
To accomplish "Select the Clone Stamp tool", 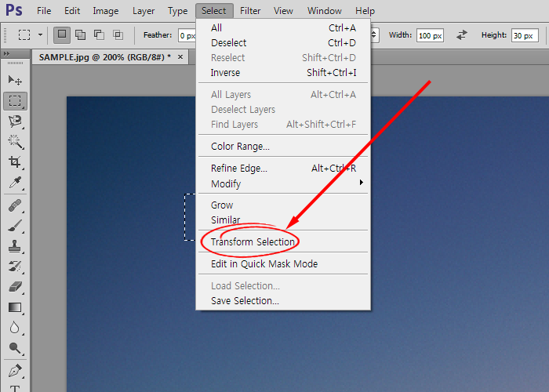I will [x=15, y=246].
